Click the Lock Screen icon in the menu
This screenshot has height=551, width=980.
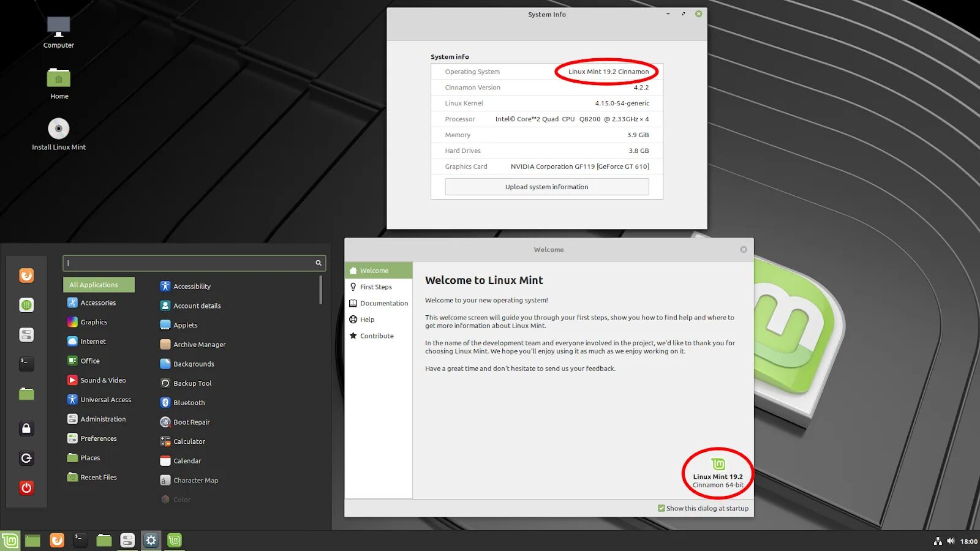pos(26,428)
